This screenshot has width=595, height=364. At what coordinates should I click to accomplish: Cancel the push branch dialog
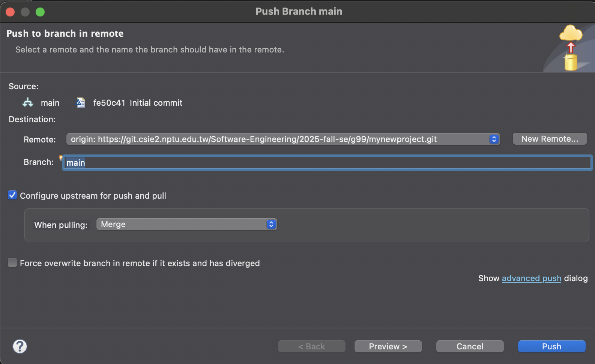pos(470,346)
